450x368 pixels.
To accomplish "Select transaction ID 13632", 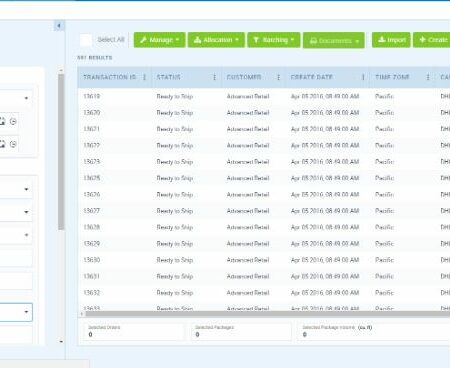I will 92,293.
